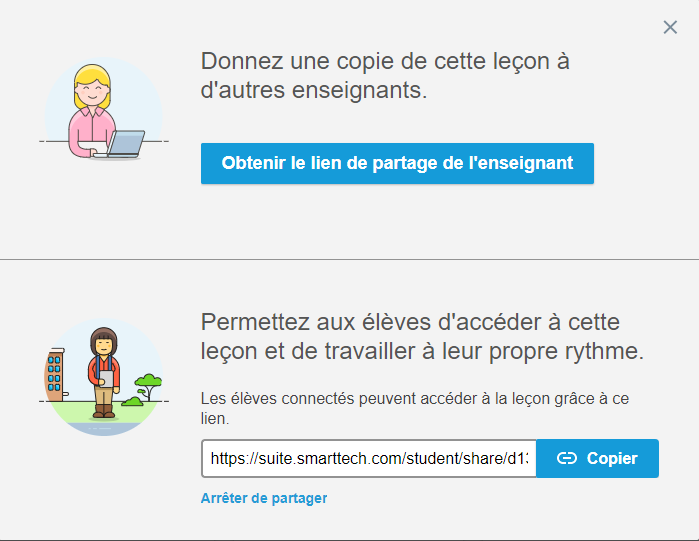Click the green tree in the student illustration
This screenshot has height=541, width=699.
coord(148,381)
